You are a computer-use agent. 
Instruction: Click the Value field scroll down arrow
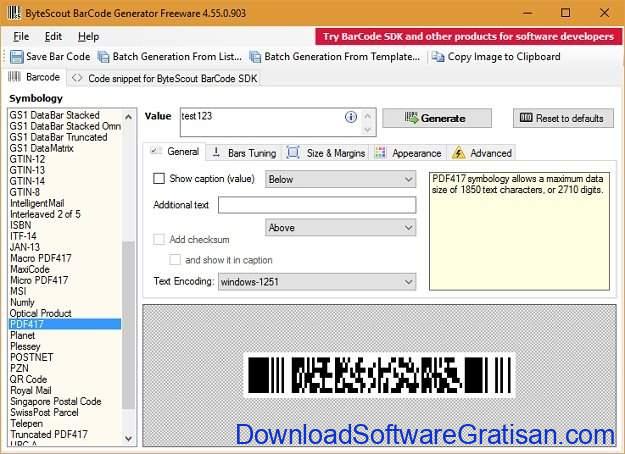[368, 129]
